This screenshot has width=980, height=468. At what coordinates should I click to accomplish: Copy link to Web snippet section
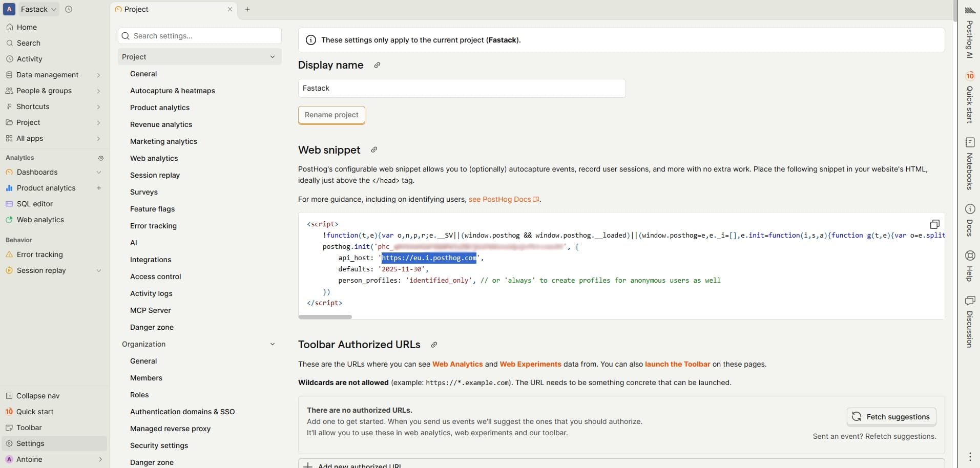tap(374, 150)
